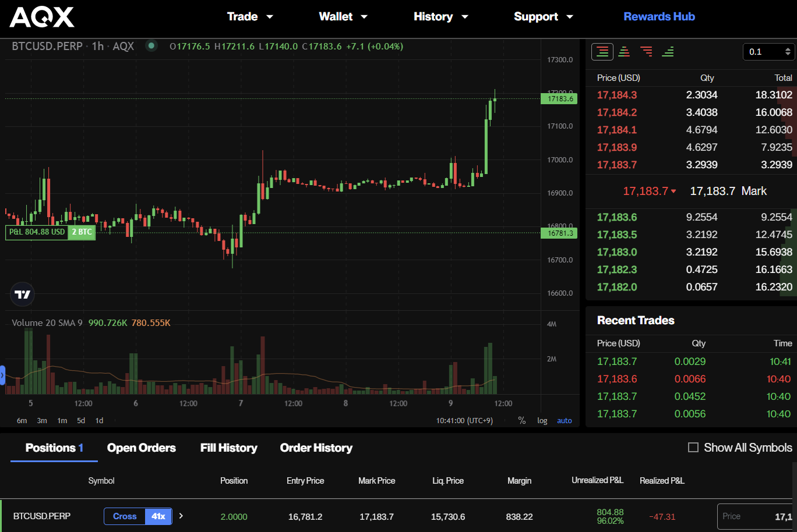Click the green market status dot
Image resolution: width=797 pixels, height=532 pixels.
tap(151, 46)
